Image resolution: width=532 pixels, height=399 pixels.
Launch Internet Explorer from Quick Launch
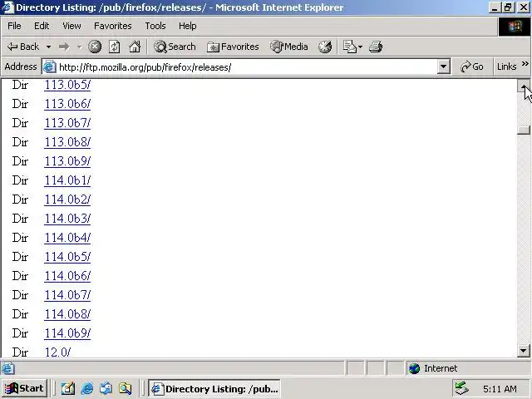87,388
